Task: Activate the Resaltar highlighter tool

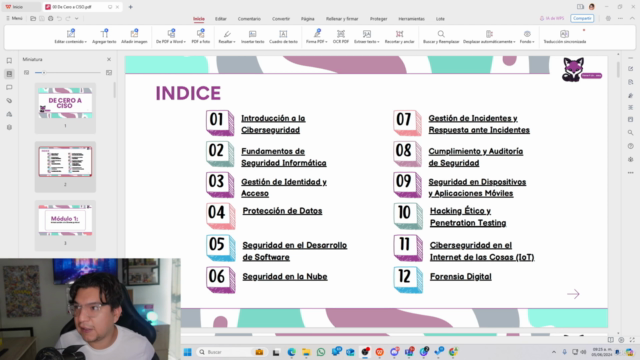Action: point(227,36)
